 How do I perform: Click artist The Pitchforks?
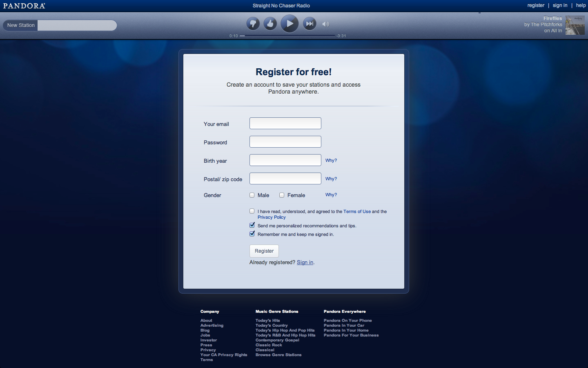coord(546,25)
